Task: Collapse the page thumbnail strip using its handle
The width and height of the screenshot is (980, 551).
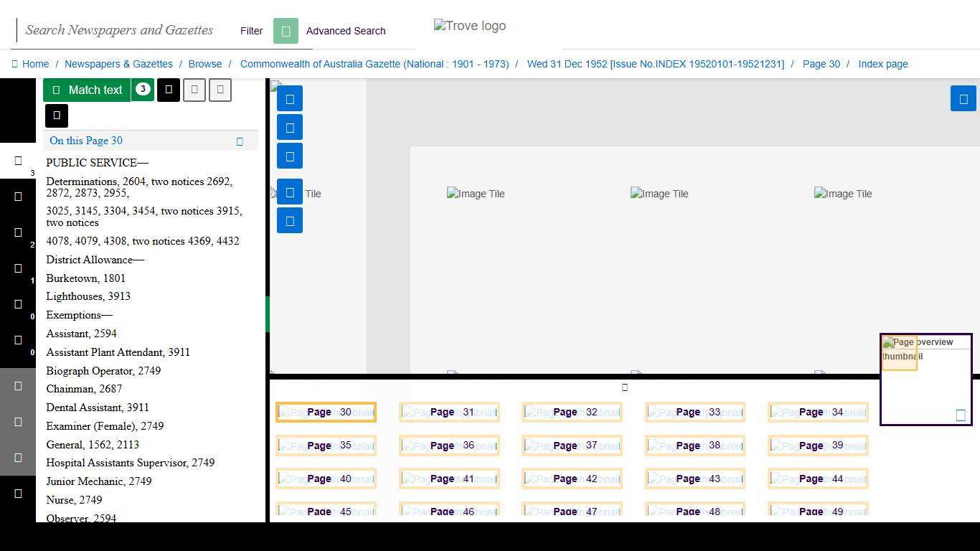Action: click(x=624, y=387)
